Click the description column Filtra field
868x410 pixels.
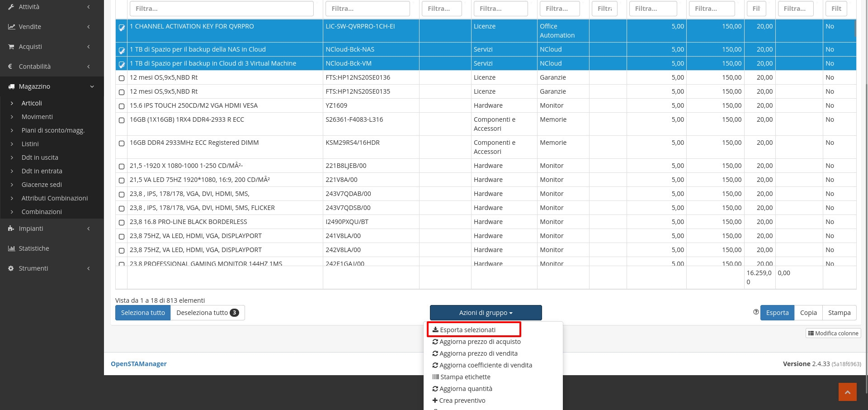point(222,9)
